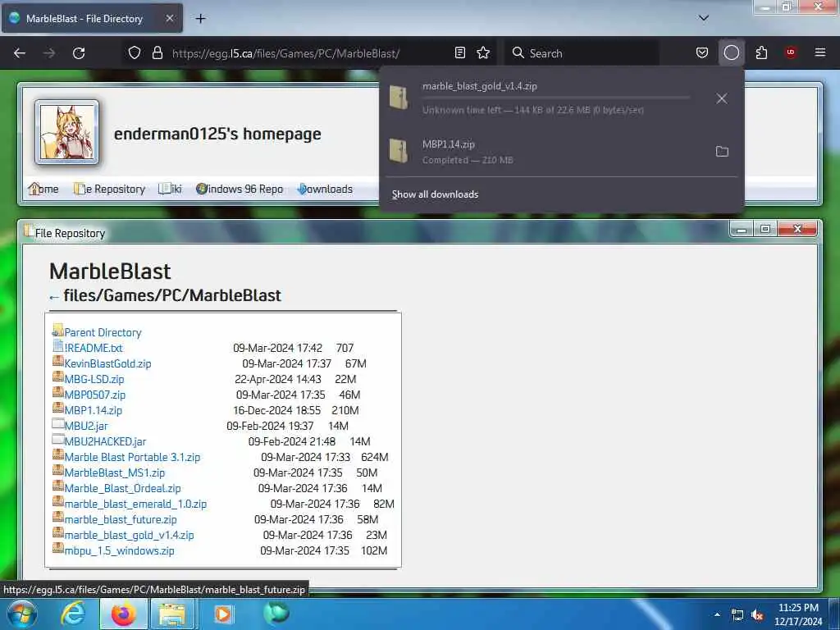Viewport: 840px width, 630px height.
Task: Minimize the File Repository panel
Action: (742, 230)
